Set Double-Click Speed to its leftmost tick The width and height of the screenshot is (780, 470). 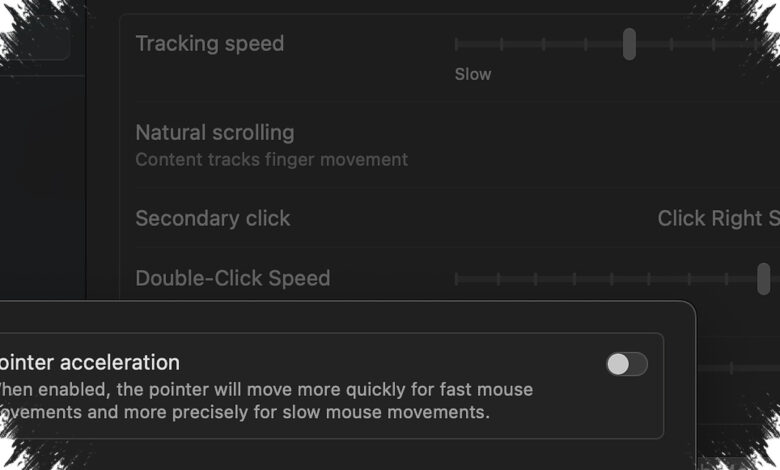(x=457, y=279)
